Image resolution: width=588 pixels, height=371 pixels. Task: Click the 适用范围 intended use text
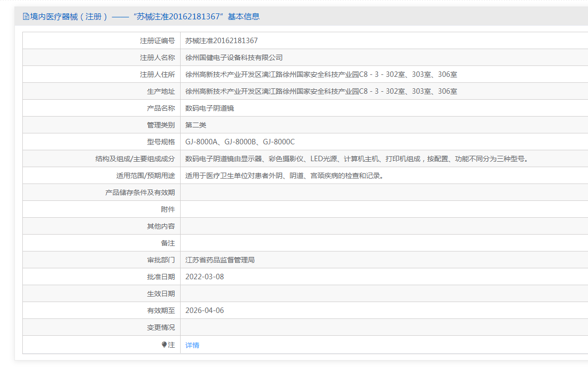tap(284, 176)
